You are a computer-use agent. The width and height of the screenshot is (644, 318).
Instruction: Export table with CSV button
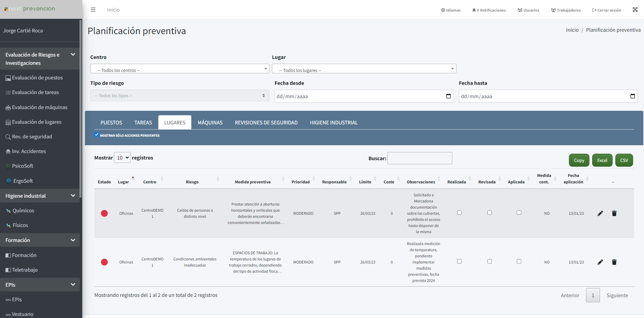coord(624,160)
